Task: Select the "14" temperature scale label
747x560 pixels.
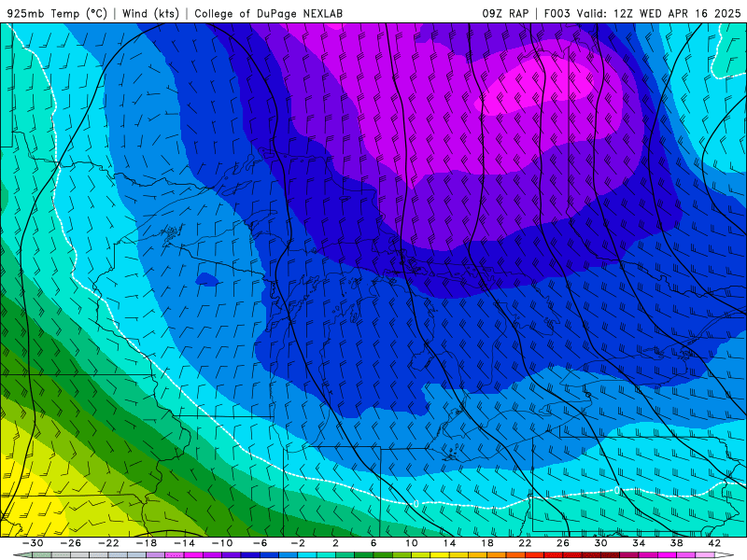Action: 449,543
